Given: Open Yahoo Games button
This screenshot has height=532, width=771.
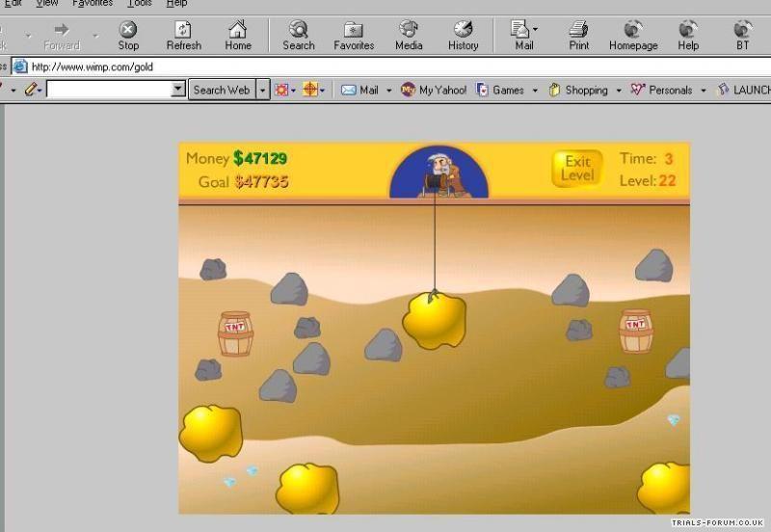Looking at the screenshot, I should 500,90.
